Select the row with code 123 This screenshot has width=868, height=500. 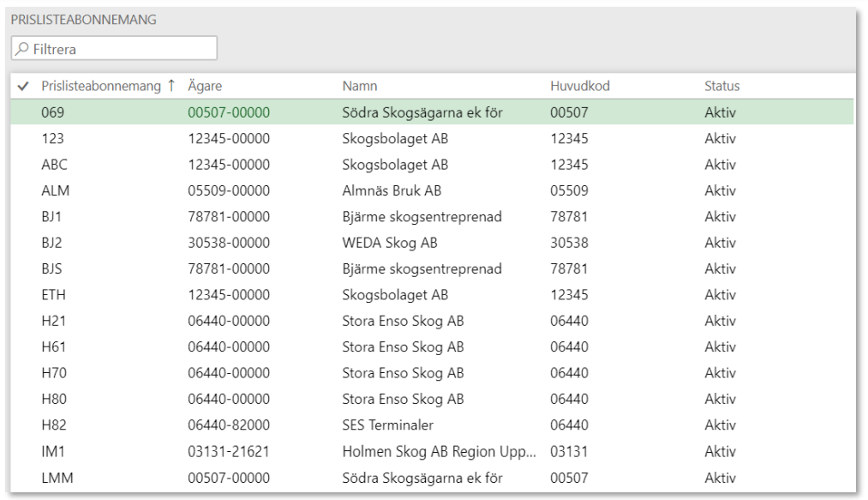432,138
